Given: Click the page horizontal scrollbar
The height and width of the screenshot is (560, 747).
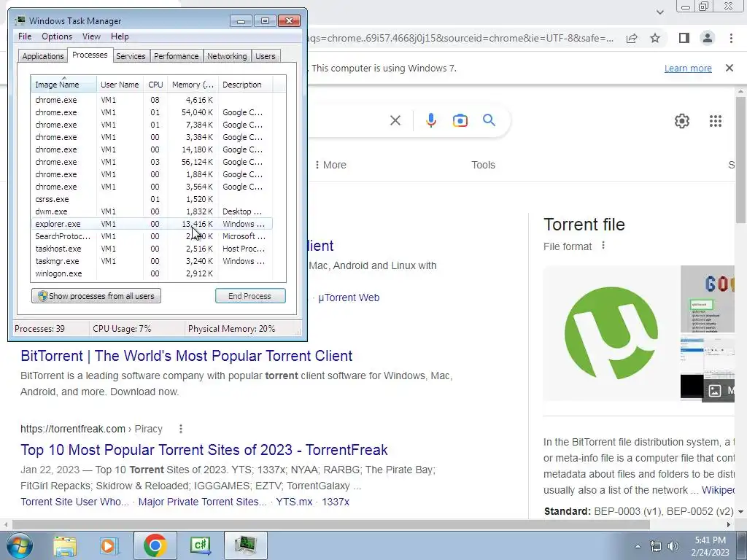Looking at the screenshot, I should 331,524.
